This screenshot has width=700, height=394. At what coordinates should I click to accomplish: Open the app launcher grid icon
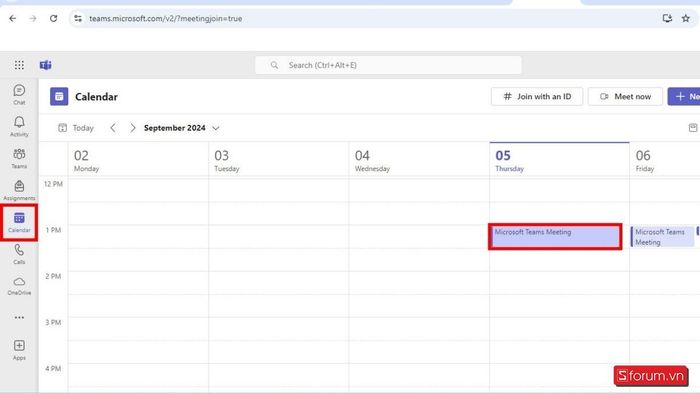tap(19, 65)
